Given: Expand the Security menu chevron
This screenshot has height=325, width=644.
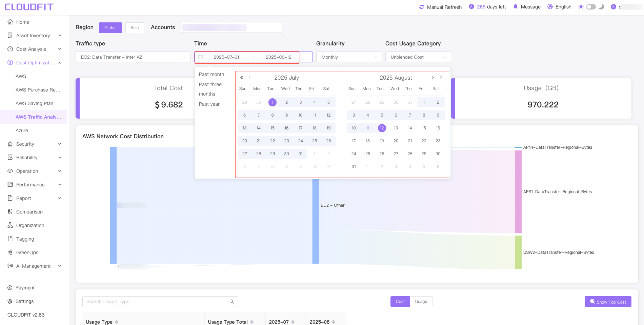Looking at the screenshot, I should point(60,144).
